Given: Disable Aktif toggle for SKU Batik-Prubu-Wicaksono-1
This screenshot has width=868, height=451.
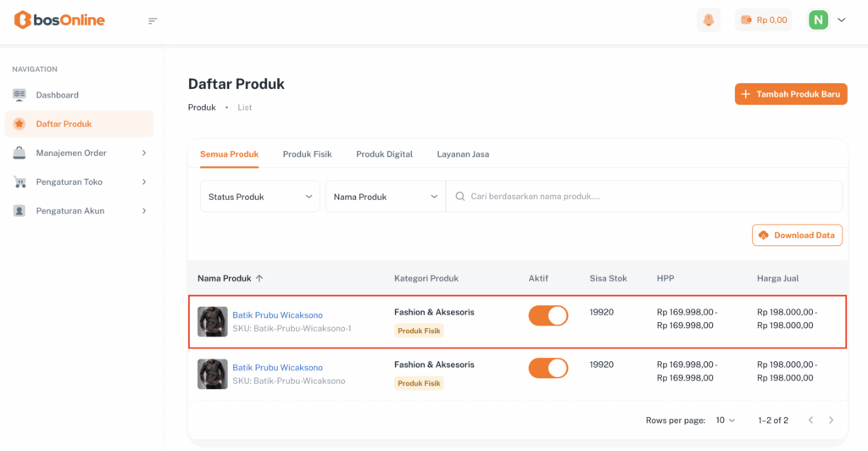Looking at the screenshot, I should tap(548, 315).
